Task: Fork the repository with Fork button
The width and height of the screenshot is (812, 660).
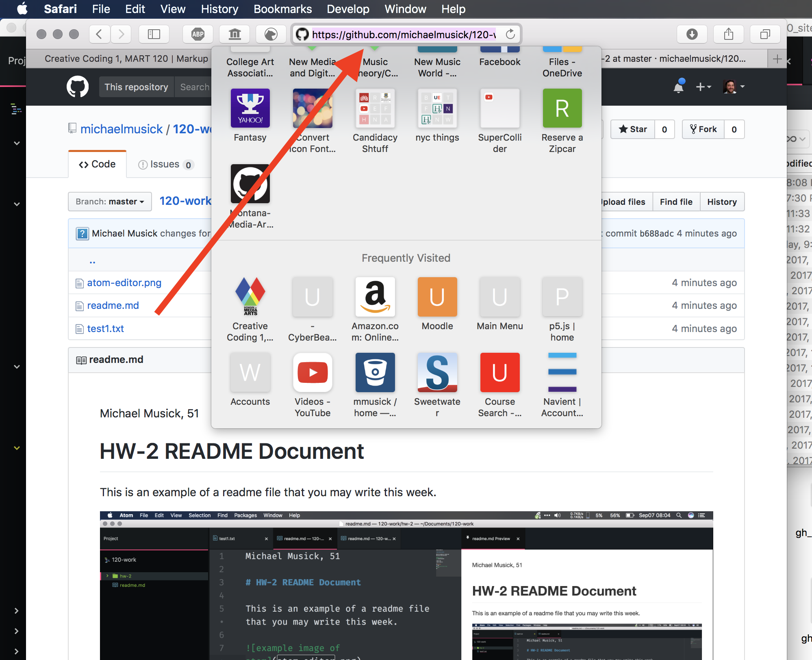Action: [703, 129]
